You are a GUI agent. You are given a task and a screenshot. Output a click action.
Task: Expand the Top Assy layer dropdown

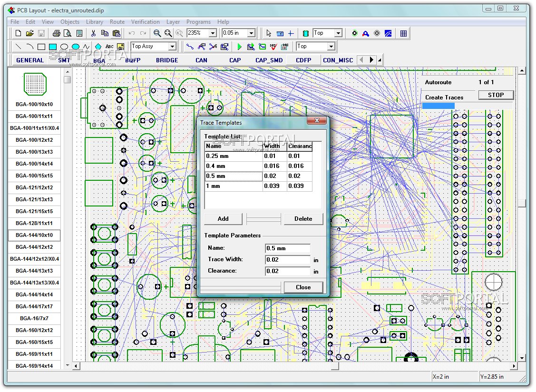pyautogui.click(x=172, y=47)
